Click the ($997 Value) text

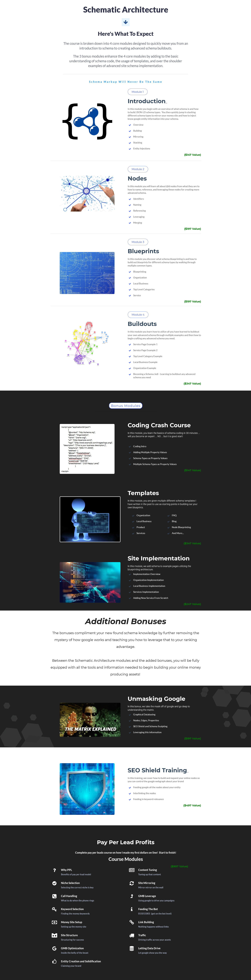click(179, 866)
